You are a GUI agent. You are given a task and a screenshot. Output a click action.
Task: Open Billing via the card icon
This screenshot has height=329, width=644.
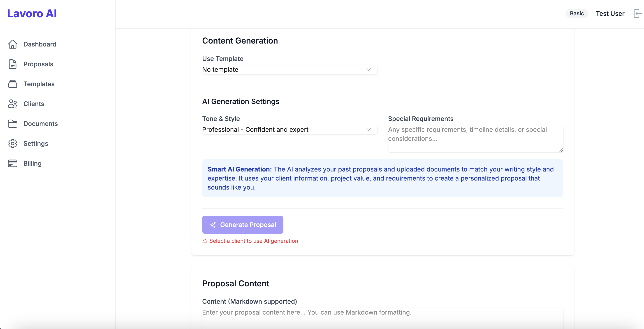(13, 163)
